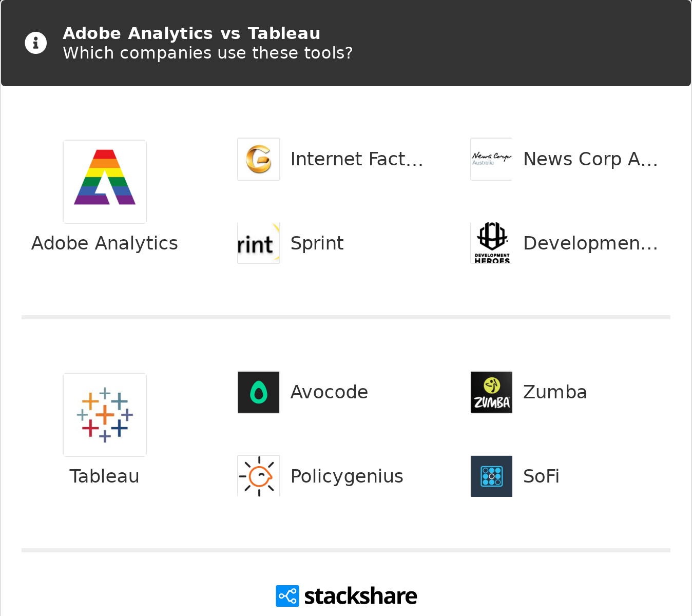Click the Adobe Analytics vs Tableau heading
The image size is (692, 616).
[191, 33]
